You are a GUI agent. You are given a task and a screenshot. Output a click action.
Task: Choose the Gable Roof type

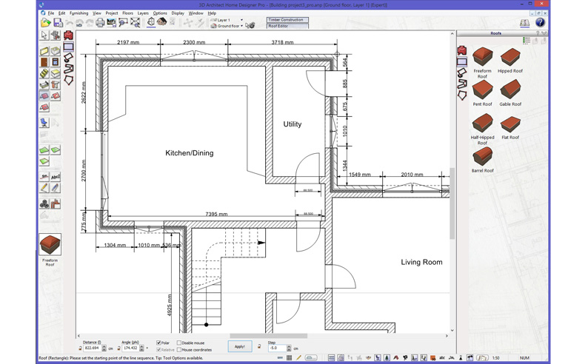click(x=510, y=90)
